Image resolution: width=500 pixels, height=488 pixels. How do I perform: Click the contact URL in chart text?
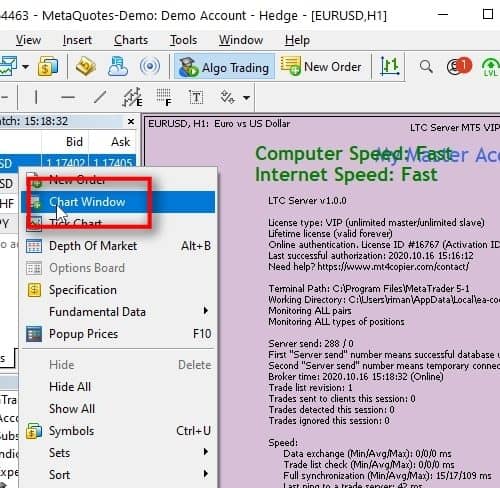(x=393, y=267)
